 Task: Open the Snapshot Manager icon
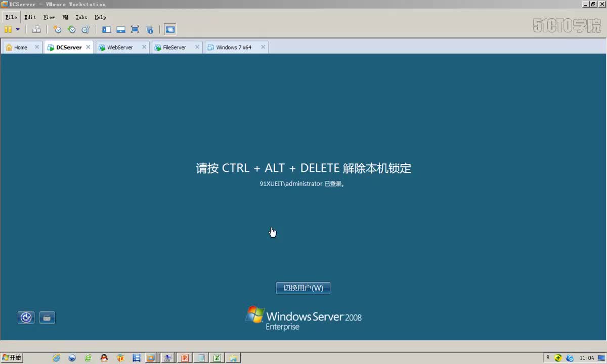85,29
